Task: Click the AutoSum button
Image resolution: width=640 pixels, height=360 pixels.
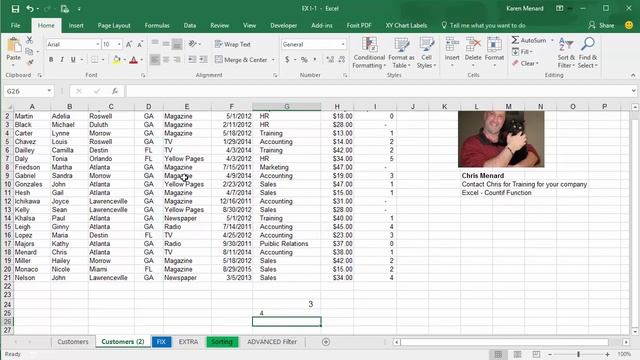Action: click(x=529, y=40)
